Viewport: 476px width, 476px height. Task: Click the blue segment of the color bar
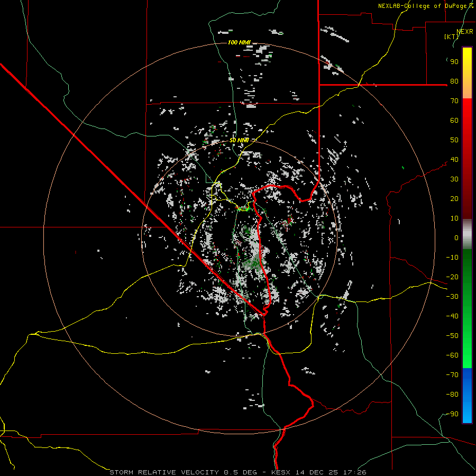[x=467, y=395]
